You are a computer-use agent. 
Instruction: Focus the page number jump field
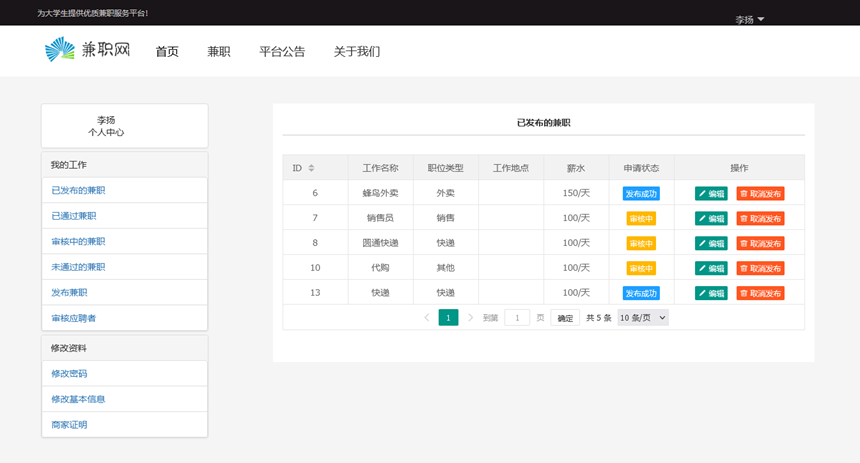coord(517,318)
